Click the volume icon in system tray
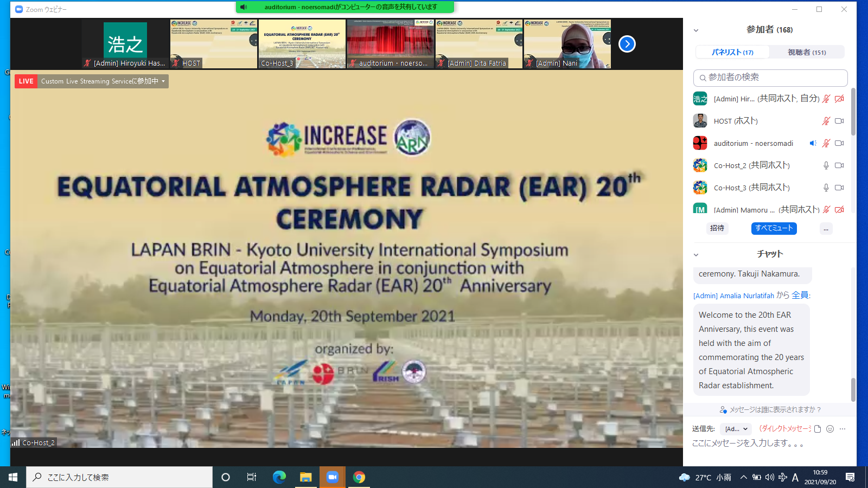Screen dimensions: 868x488 pos(769,477)
